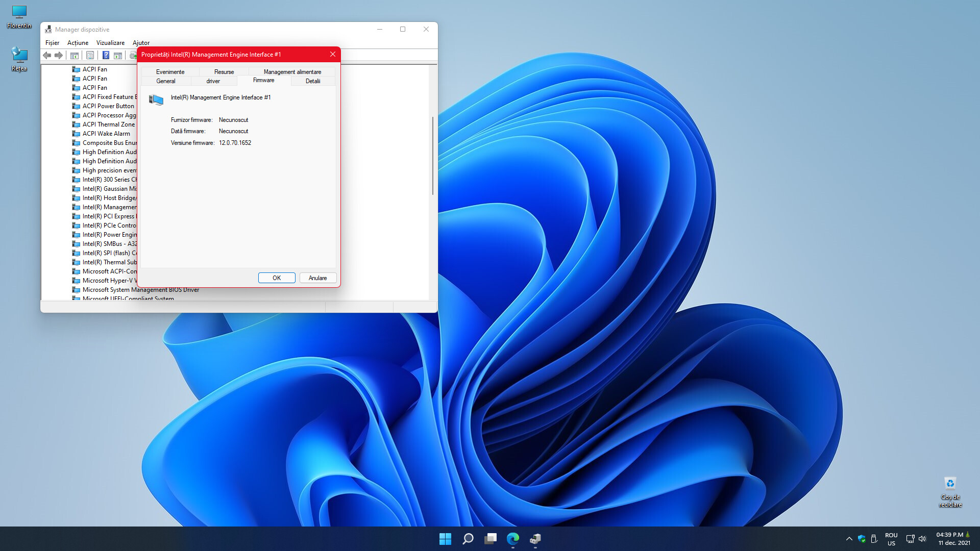
Task: Select Microsoft ACPI-Compliant row
Action: (x=105, y=271)
